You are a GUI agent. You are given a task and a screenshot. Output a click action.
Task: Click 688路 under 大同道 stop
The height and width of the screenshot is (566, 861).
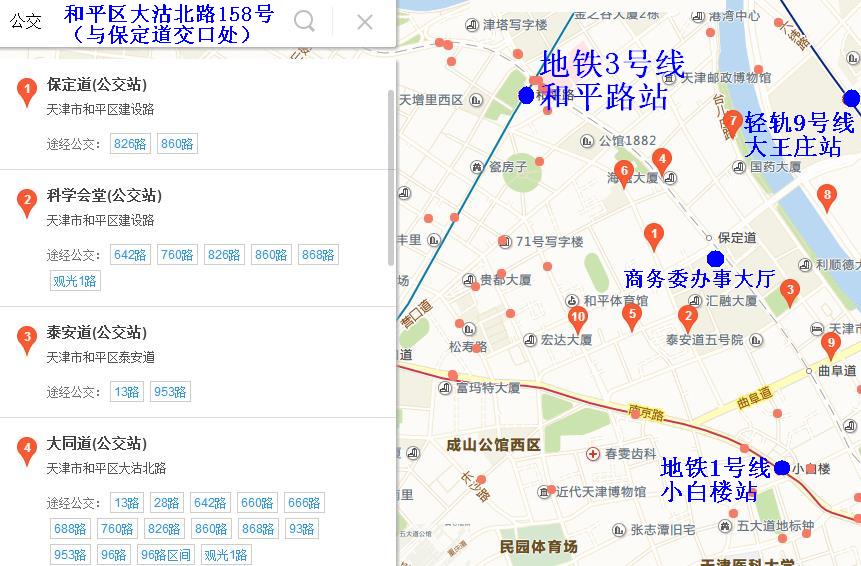70,529
